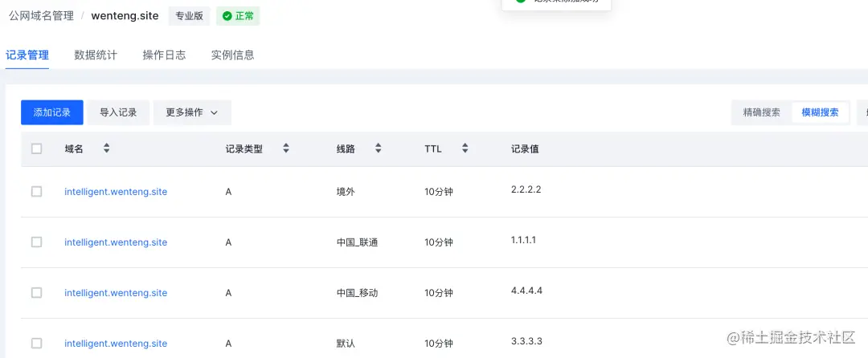Check the 默认 record row checkbox
The width and height of the screenshot is (868, 358).
(36, 343)
